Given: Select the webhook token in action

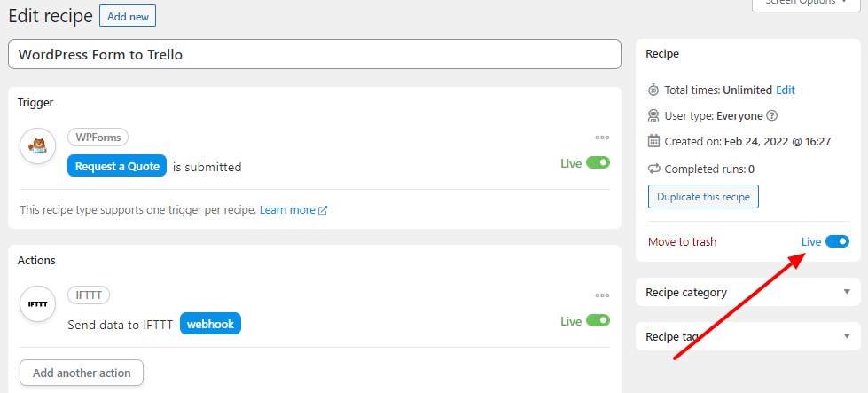Looking at the screenshot, I should coord(210,324).
